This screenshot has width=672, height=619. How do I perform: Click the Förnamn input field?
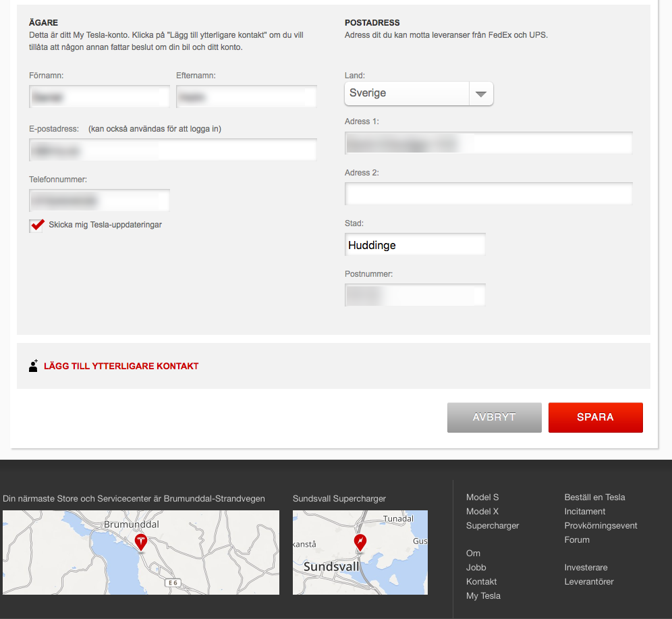point(99,97)
